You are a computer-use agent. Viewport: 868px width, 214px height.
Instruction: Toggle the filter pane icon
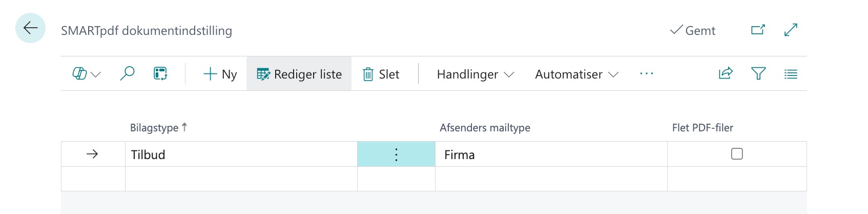(758, 74)
